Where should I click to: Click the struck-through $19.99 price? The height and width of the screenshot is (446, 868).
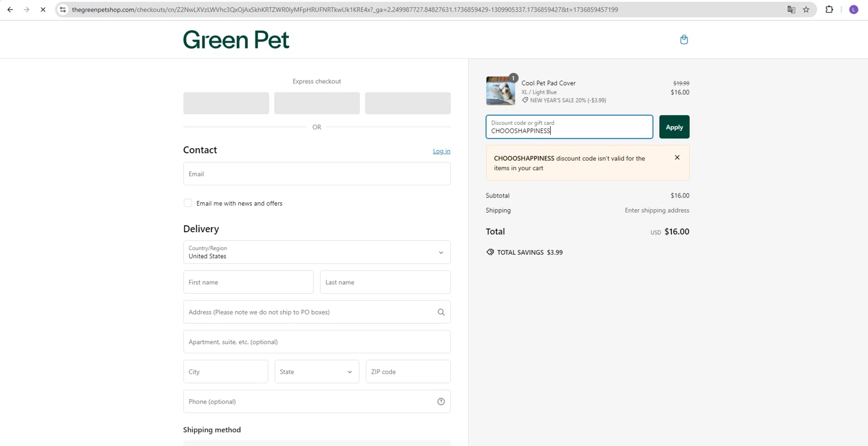pyautogui.click(x=681, y=83)
